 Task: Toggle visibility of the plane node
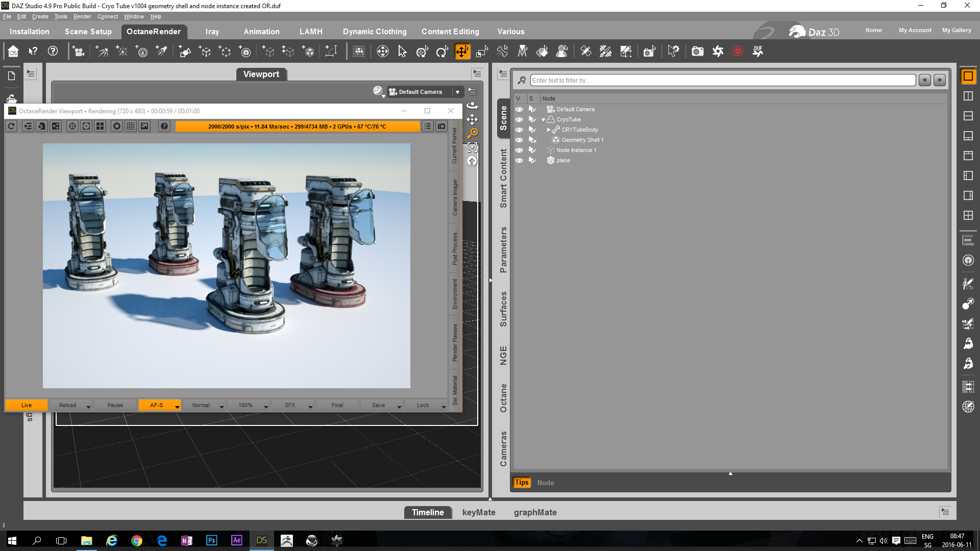(x=519, y=160)
